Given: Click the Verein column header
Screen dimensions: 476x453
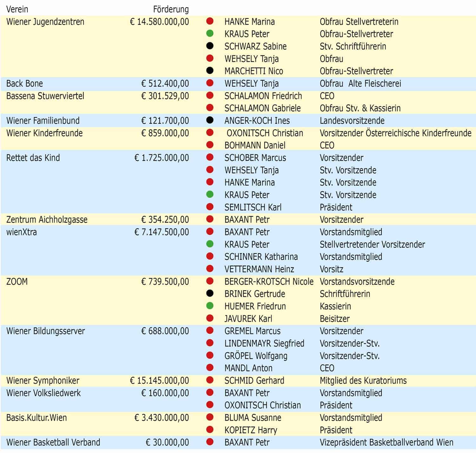Looking at the screenshot, I should 17,9.
